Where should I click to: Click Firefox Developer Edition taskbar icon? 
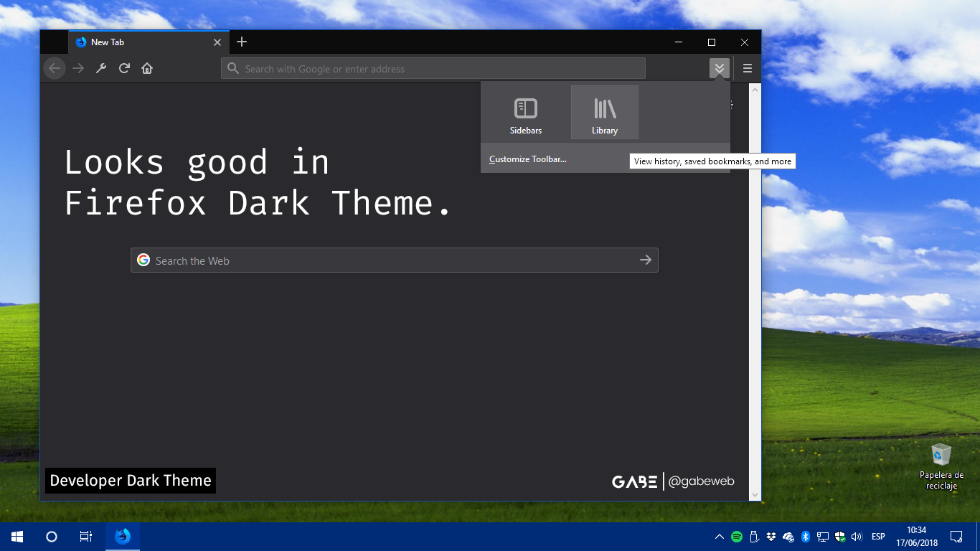(x=123, y=537)
